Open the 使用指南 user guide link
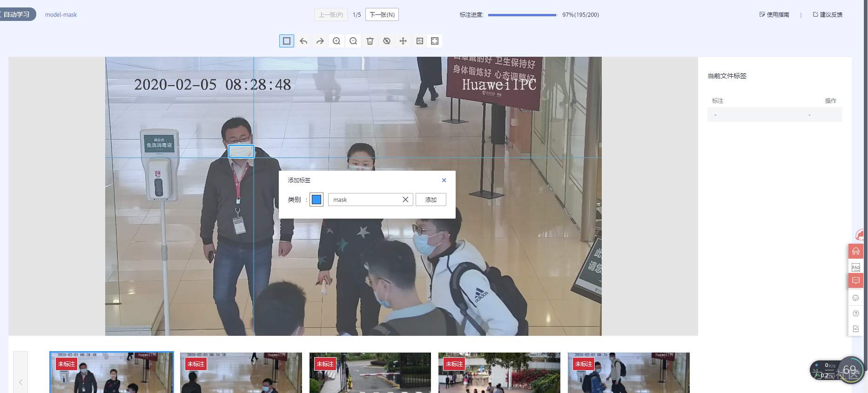Screen dimensions: 868x393 point(774,15)
